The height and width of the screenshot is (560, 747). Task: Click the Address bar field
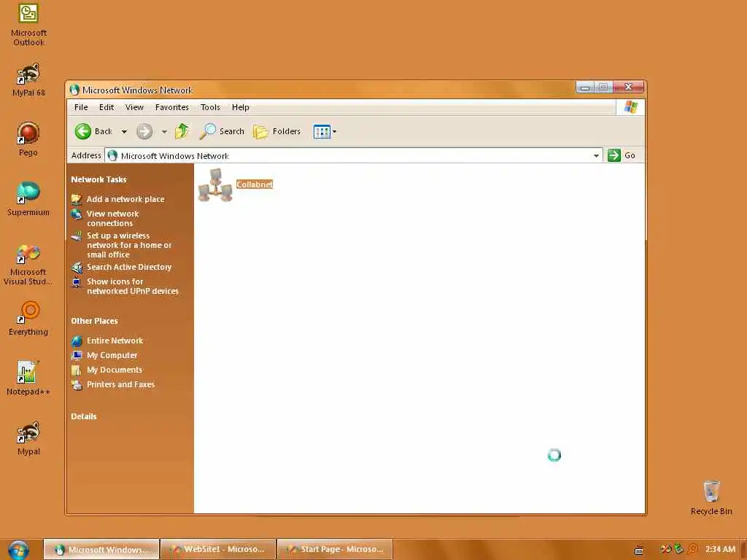coord(354,156)
